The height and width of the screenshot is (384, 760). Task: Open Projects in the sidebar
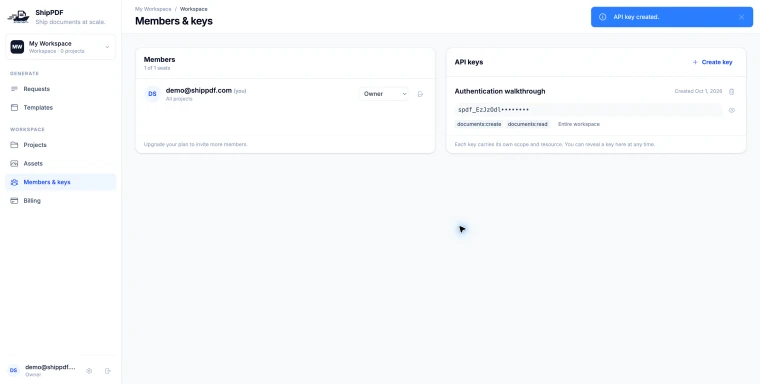pos(61,145)
